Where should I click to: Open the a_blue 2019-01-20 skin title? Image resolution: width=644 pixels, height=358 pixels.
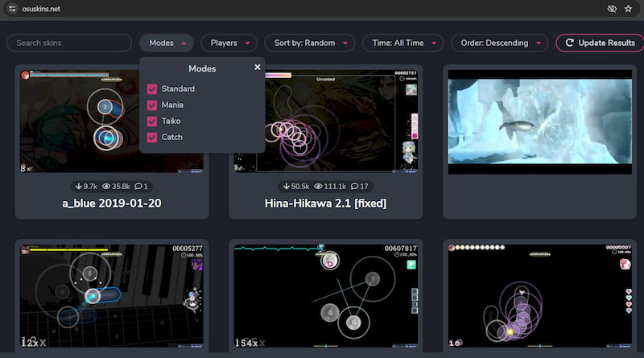[x=112, y=204]
